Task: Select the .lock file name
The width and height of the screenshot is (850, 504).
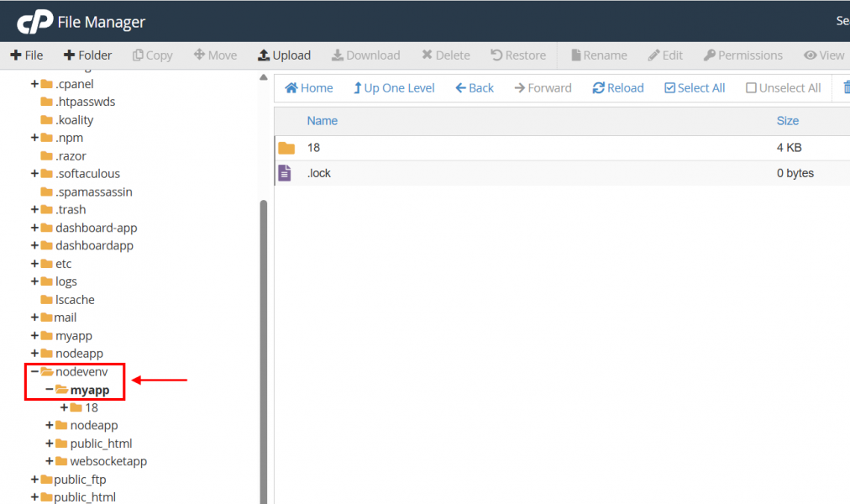Action: tap(319, 173)
